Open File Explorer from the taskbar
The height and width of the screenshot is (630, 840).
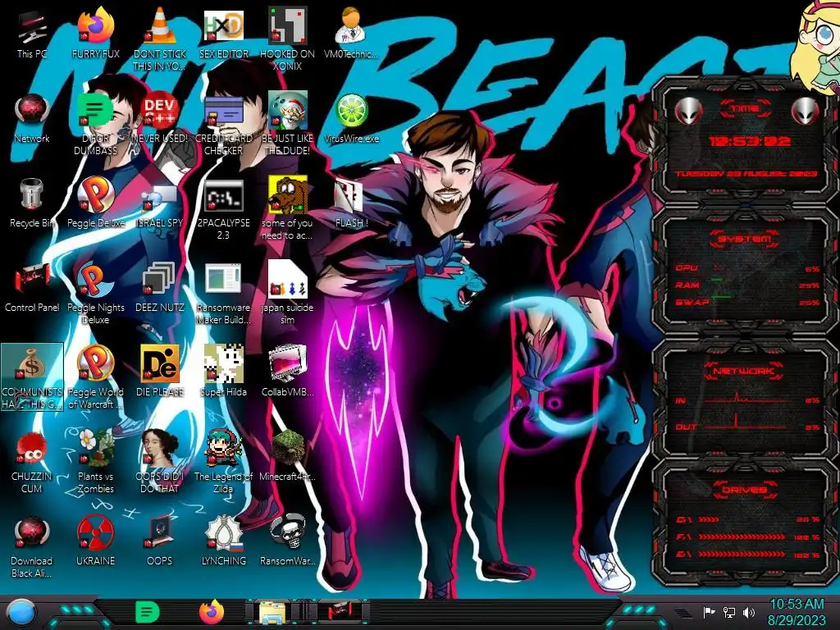tap(272, 612)
